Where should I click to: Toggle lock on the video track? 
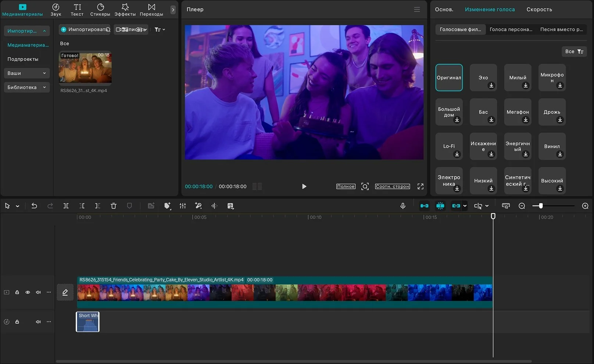tap(17, 292)
